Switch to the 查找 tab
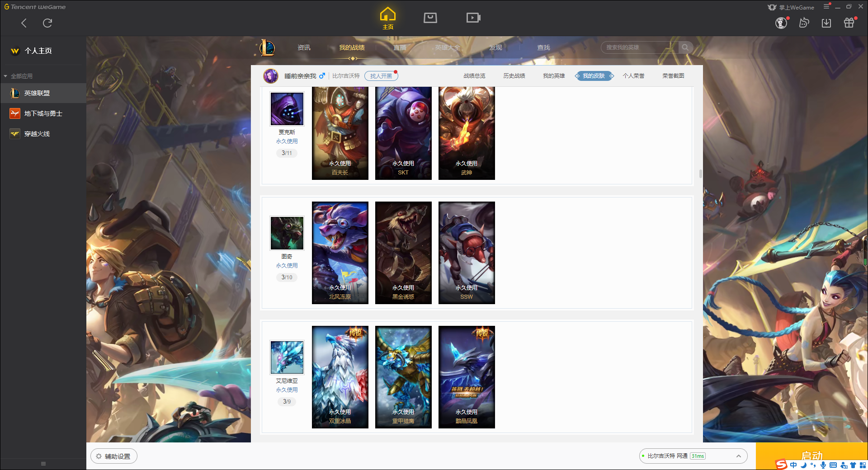Viewport: 868px width, 470px height. (543, 47)
